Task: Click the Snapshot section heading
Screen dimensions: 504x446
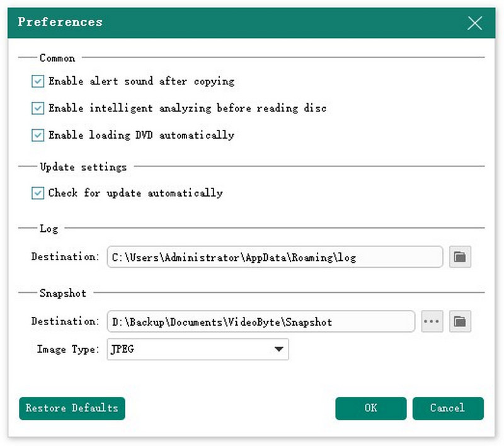Action: (x=63, y=293)
